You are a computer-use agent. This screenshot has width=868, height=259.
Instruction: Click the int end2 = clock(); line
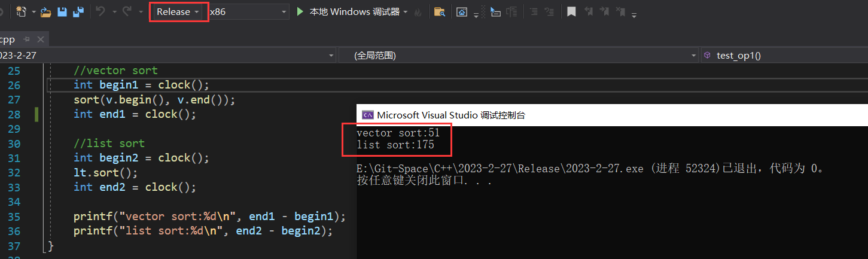(135, 187)
